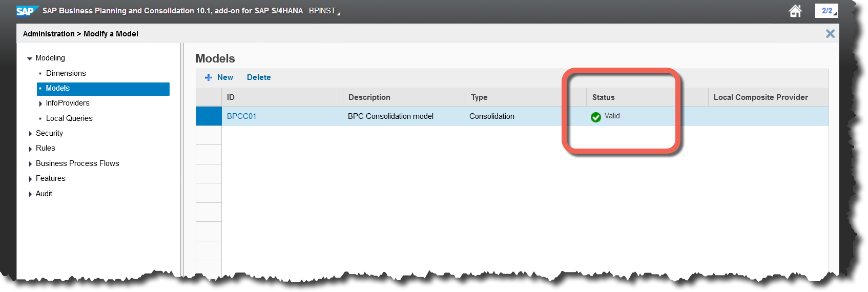Expand the Audit section

tap(30, 194)
